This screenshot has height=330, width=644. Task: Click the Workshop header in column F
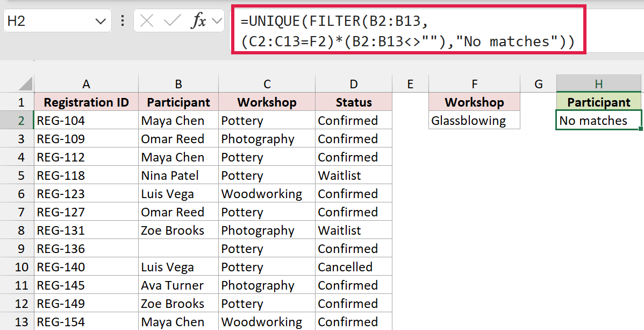tap(474, 102)
